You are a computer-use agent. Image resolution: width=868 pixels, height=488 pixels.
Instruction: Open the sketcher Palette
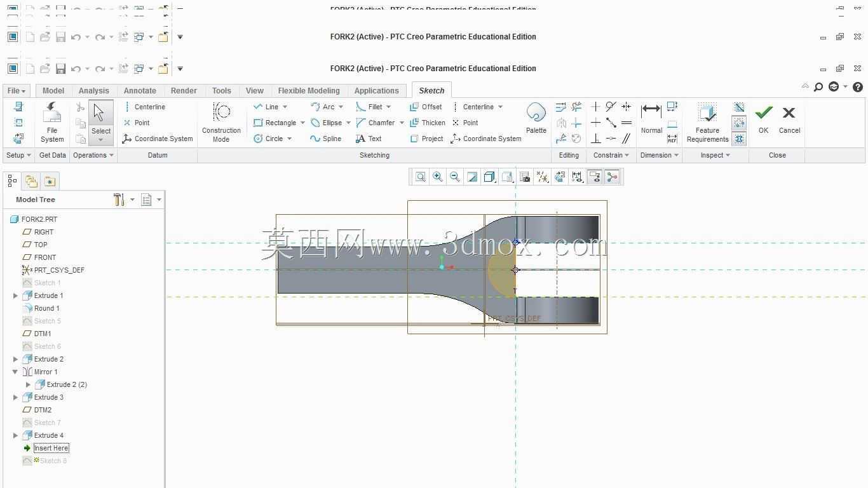536,119
